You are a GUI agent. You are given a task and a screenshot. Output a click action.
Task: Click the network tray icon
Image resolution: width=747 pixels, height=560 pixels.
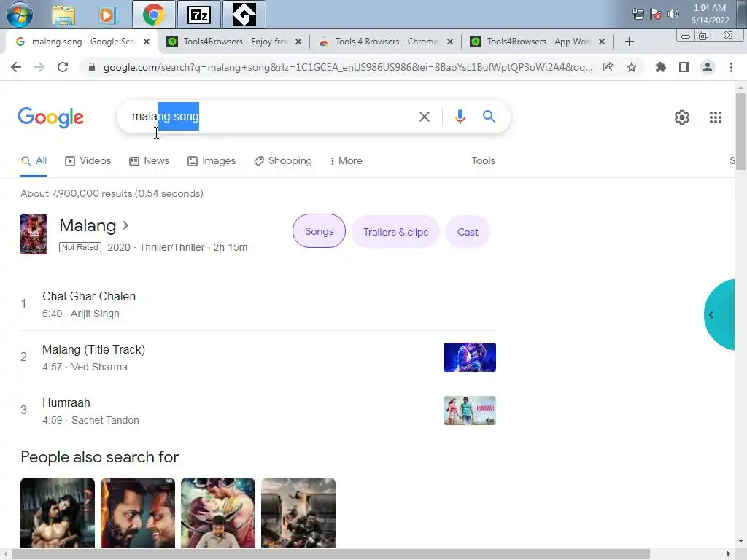[638, 14]
